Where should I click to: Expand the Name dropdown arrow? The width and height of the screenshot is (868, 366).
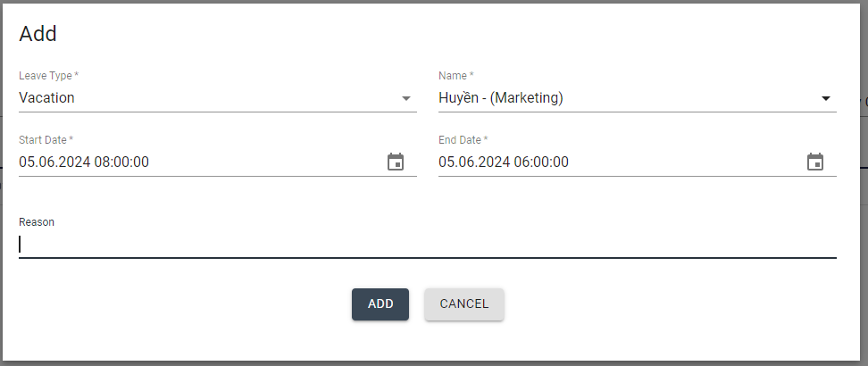pyautogui.click(x=826, y=98)
